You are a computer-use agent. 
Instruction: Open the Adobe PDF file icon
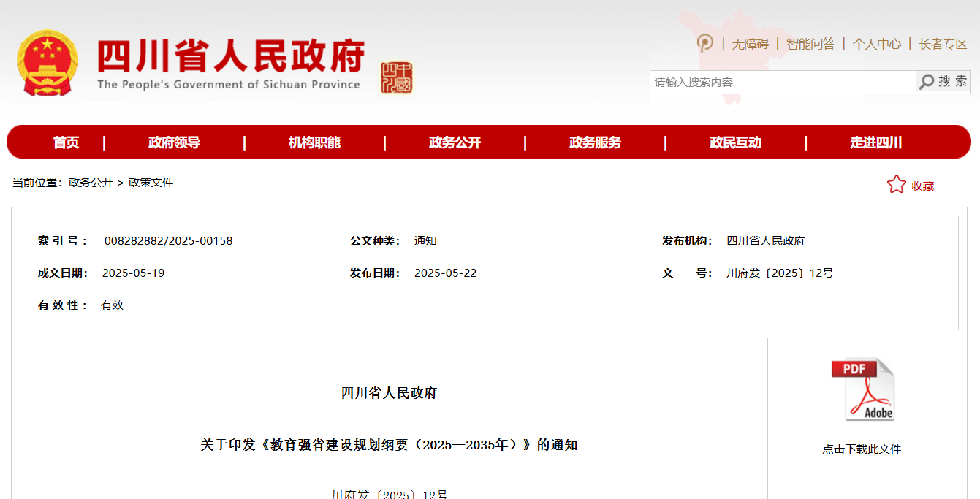[862, 389]
